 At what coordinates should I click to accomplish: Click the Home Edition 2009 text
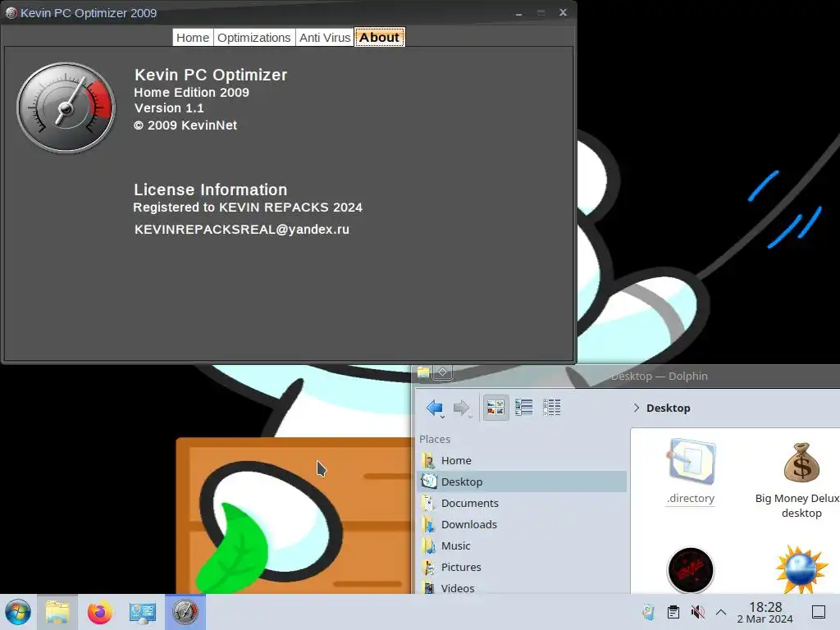tap(191, 92)
